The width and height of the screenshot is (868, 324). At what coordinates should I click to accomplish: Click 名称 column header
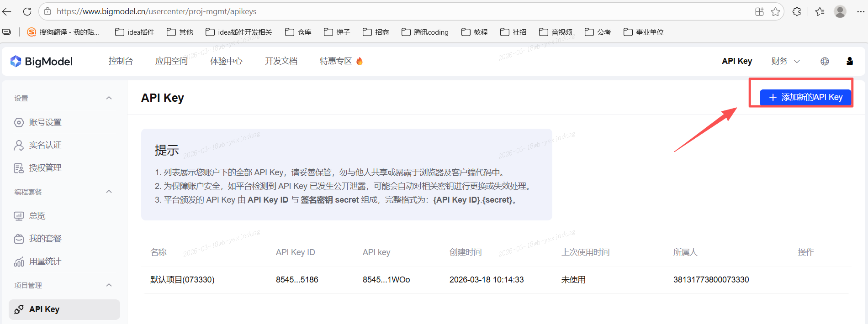(x=159, y=252)
